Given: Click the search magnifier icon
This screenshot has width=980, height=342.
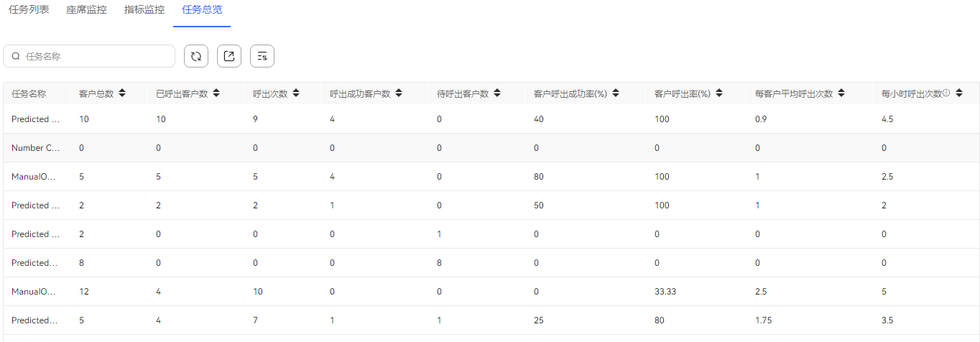Looking at the screenshot, I should point(16,56).
